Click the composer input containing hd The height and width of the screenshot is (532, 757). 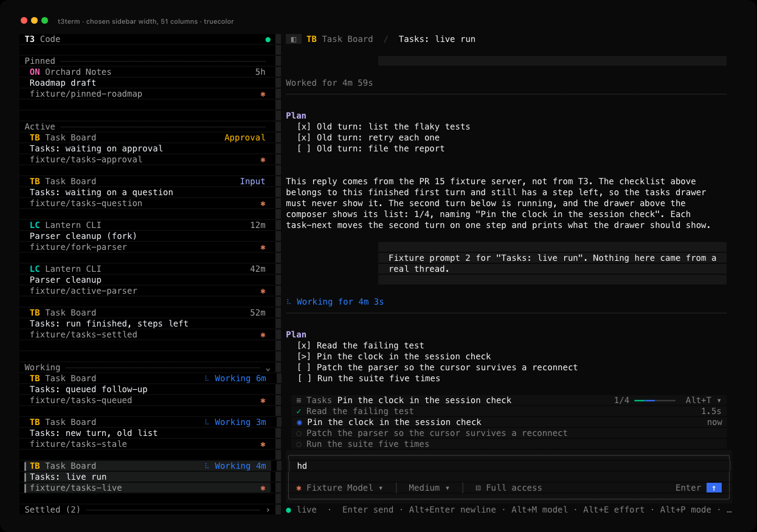click(509, 466)
